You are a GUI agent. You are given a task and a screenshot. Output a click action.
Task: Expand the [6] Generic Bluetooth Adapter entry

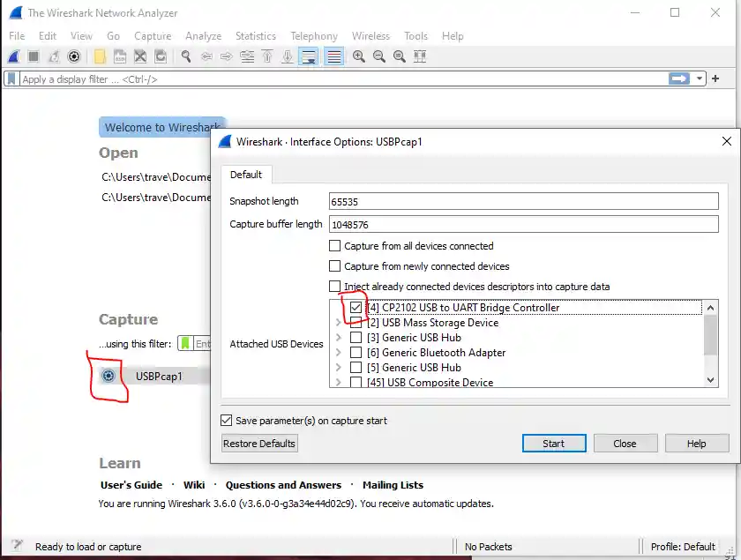tap(338, 353)
